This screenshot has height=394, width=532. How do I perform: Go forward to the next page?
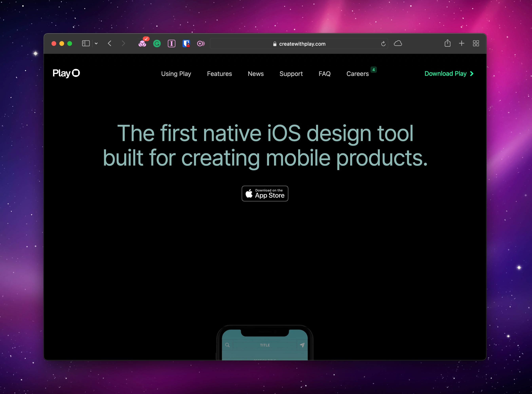coord(123,43)
